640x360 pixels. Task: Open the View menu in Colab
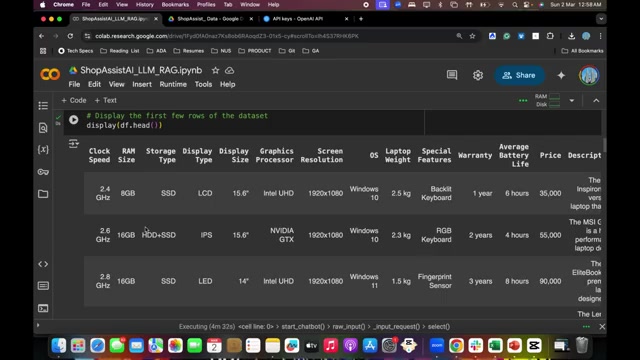(x=116, y=84)
